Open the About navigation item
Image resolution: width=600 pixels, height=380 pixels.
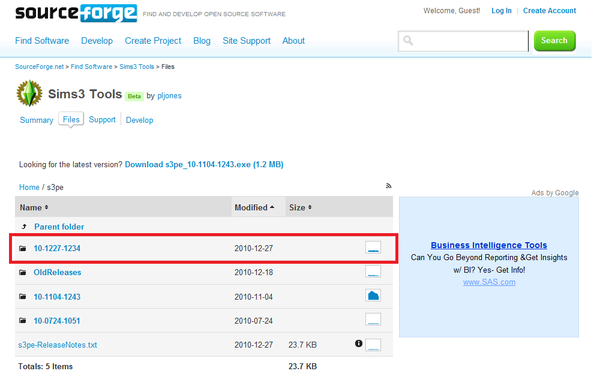(x=293, y=41)
